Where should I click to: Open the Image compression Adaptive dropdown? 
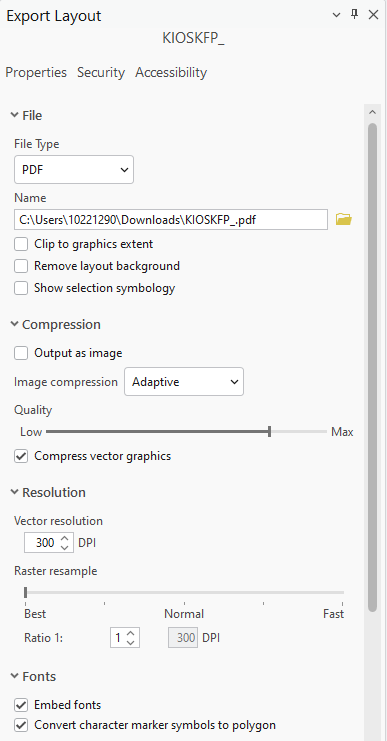[184, 381]
